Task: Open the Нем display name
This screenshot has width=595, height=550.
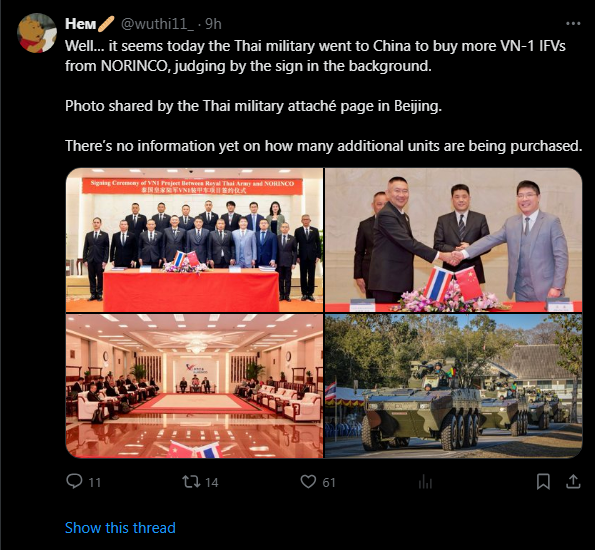Action: pos(80,24)
